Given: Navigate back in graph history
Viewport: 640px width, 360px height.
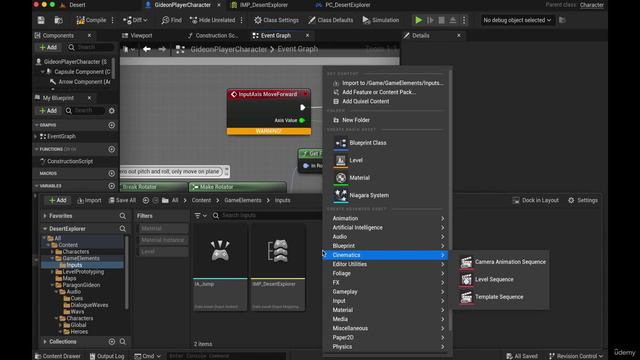Looking at the screenshot, I should coord(147,49).
